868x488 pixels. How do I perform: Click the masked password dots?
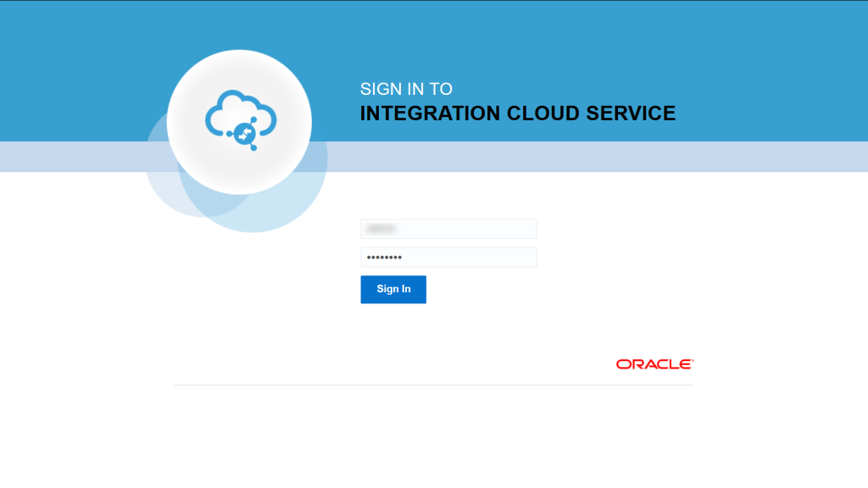383,257
